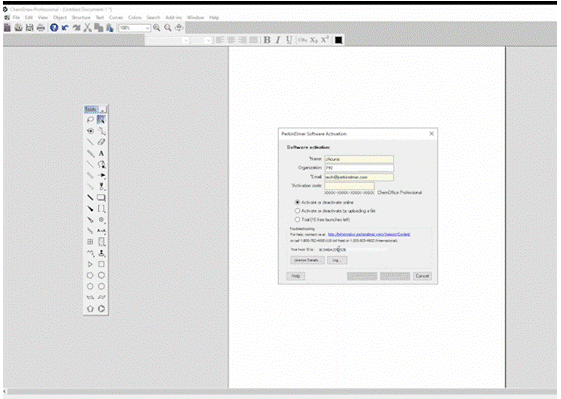Viewport: 561px width, 399px height.
Task: Select the Eraser tool
Action: tap(102, 142)
